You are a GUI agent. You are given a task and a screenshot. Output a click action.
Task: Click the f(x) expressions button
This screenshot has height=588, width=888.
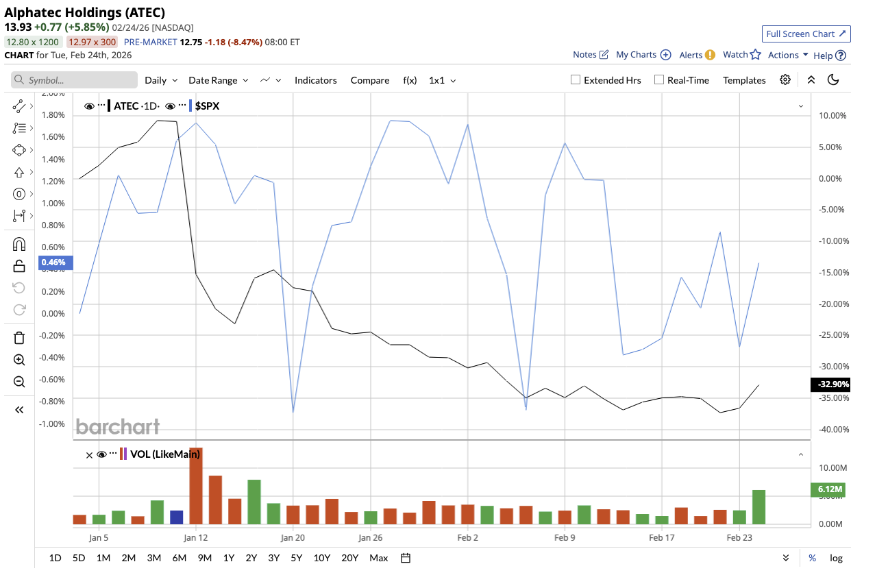click(x=410, y=80)
